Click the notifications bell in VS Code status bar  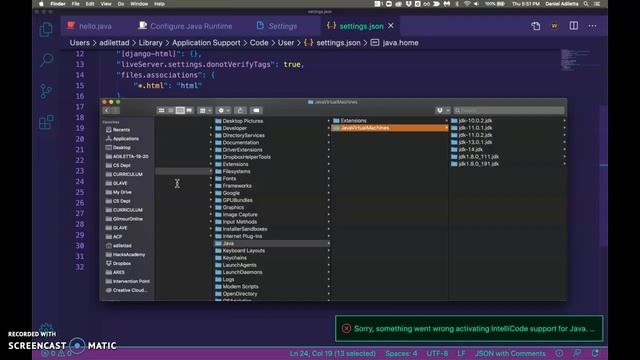(x=595, y=353)
